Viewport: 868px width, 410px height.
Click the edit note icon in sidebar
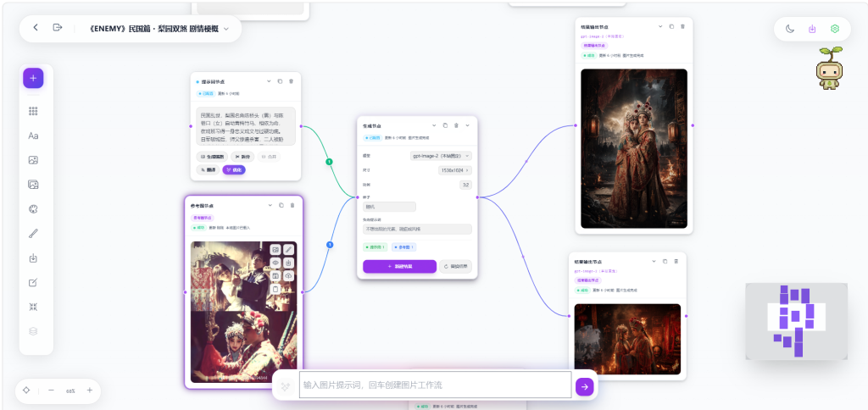pyautogui.click(x=33, y=283)
